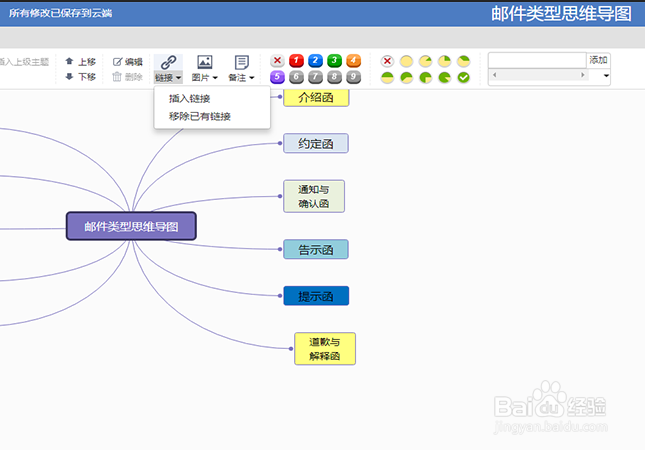Viewport: 645px width, 450px height.
Task: Set priority 4 orange badge
Action: (353, 60)
